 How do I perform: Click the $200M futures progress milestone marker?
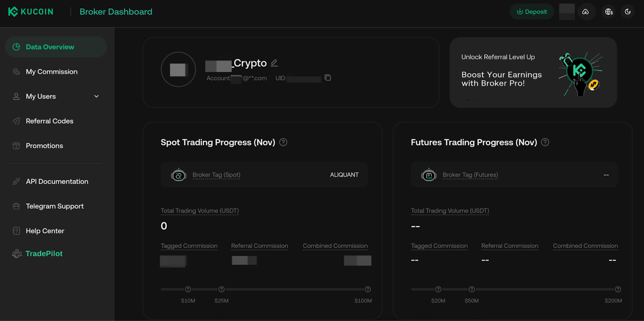(618, 289)
